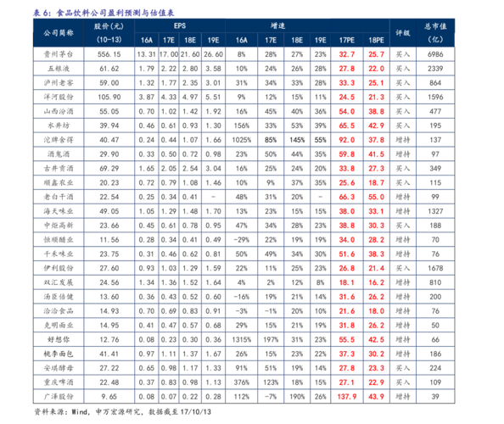This screenshot has width=504, height=424.
Task: Select market cap value '224'
Action: tap(435, 368)
